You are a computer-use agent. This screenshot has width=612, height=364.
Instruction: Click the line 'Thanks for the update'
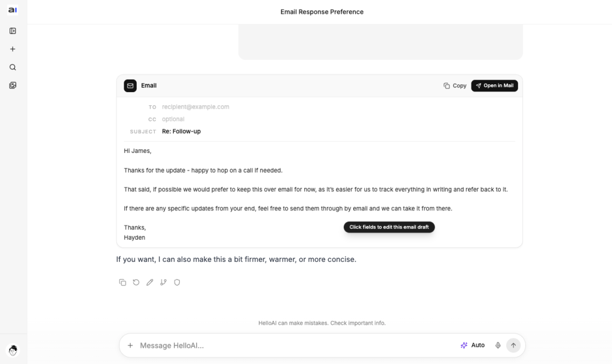pyautogui.click(x=203, y=170)
